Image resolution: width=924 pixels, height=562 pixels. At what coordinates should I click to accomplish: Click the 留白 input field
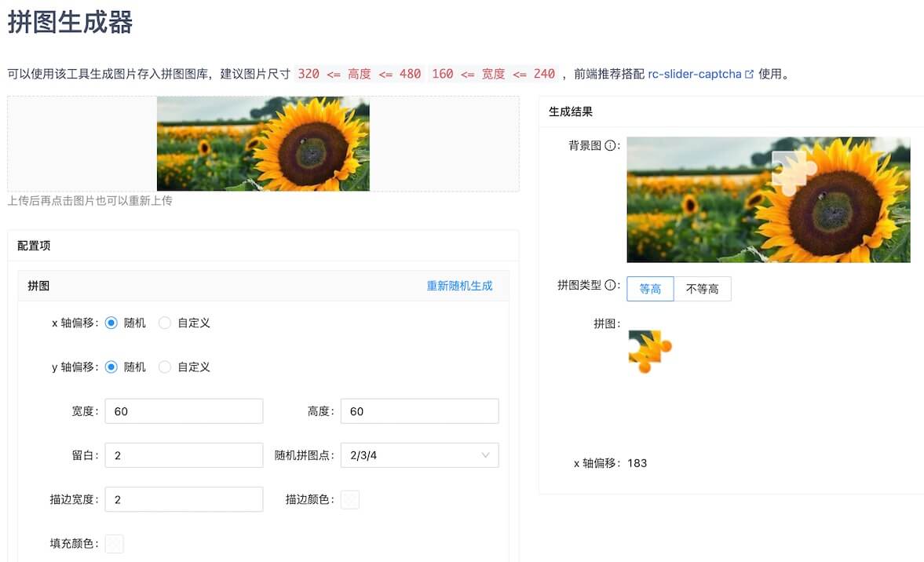click(x=184, y=455)
